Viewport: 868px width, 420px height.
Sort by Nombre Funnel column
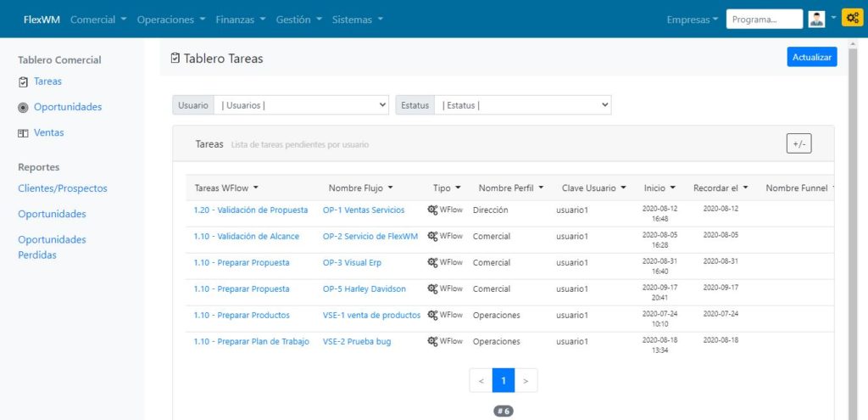pyautogui.click(x=799, y=188)
